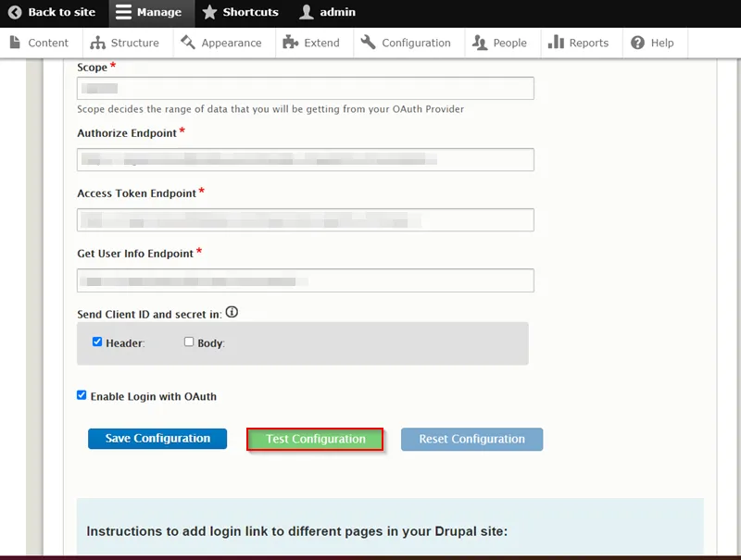
Task: Focus the Authorize Endpoint text field
Action: [x=306, y=160]
